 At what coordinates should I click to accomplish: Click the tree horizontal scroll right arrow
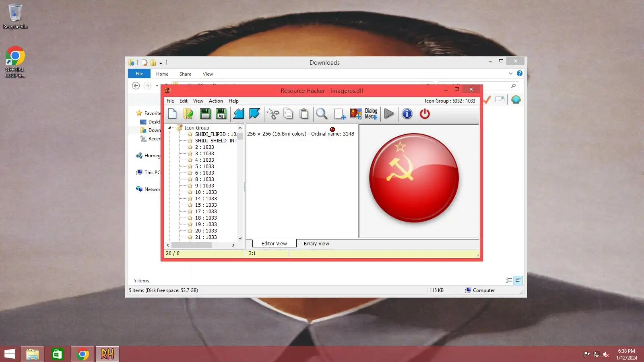(233, 245)
